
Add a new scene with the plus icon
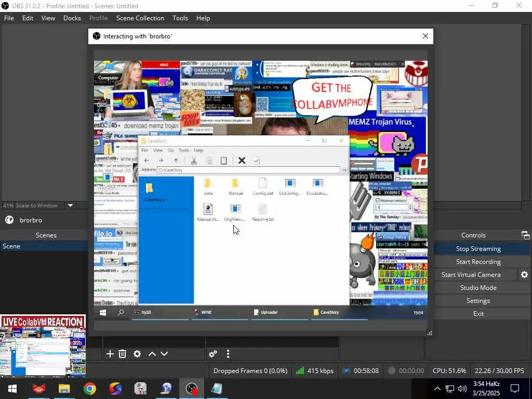(110, 354)
